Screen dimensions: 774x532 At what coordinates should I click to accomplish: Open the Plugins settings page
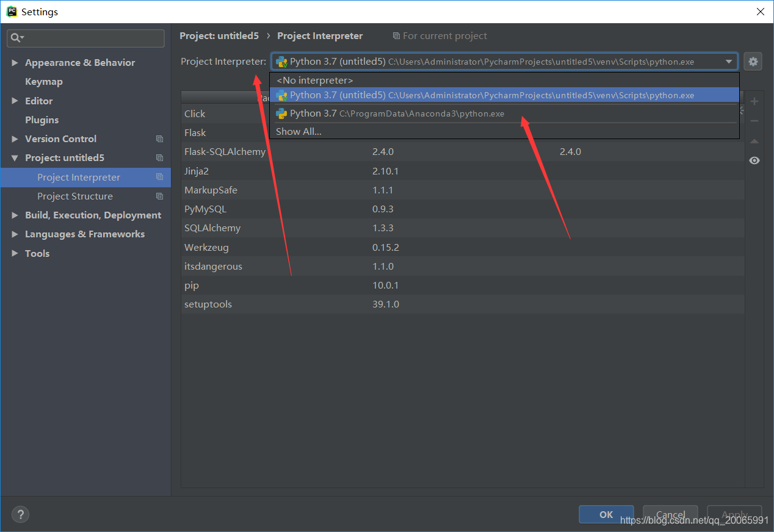[42, 120]
